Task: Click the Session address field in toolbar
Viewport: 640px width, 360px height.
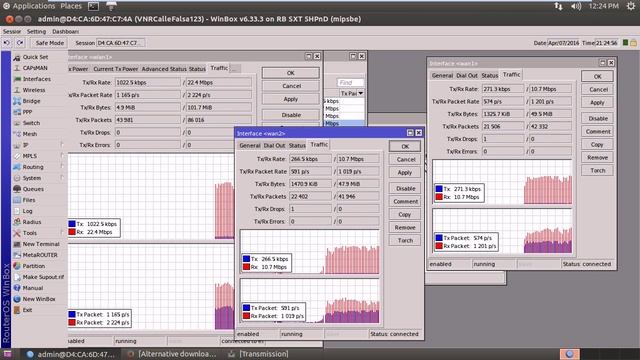Action: [120, 43]
